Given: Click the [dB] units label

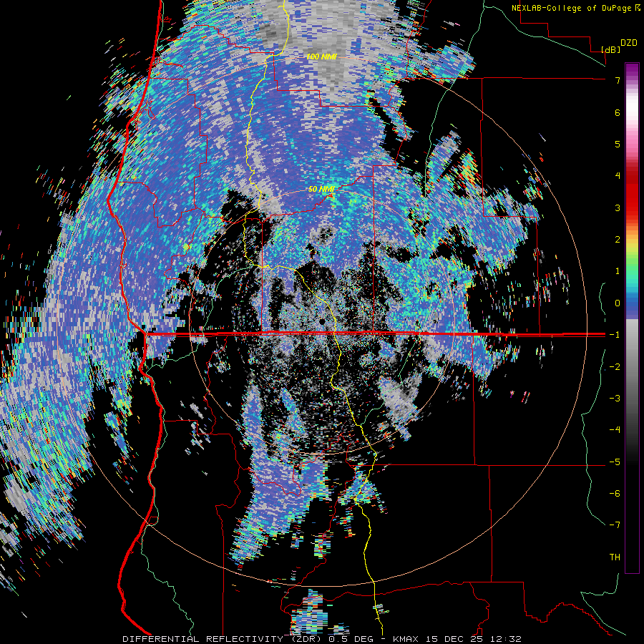Looking at the screenshot, I should [610, 49].
